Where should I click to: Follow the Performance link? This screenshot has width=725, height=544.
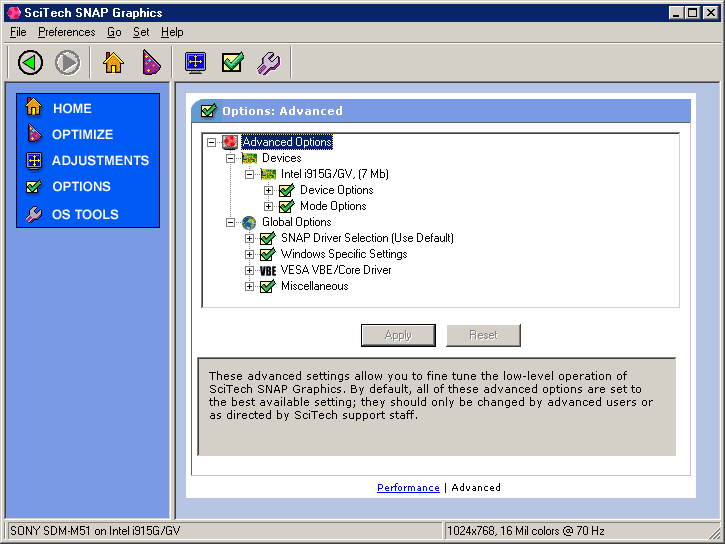click(x=408, y=488)
